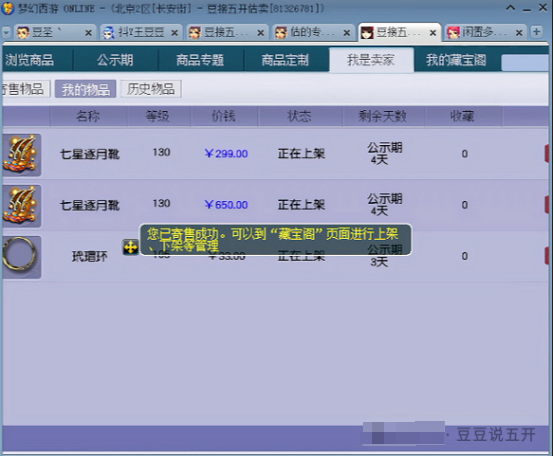Add a new tab with plus button

coord(536,32)
